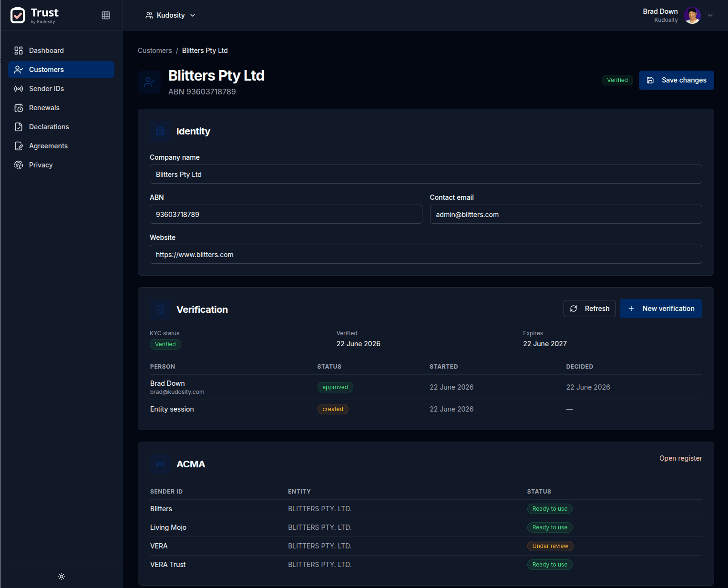Click the Agreements signature icon

point(19,146)
